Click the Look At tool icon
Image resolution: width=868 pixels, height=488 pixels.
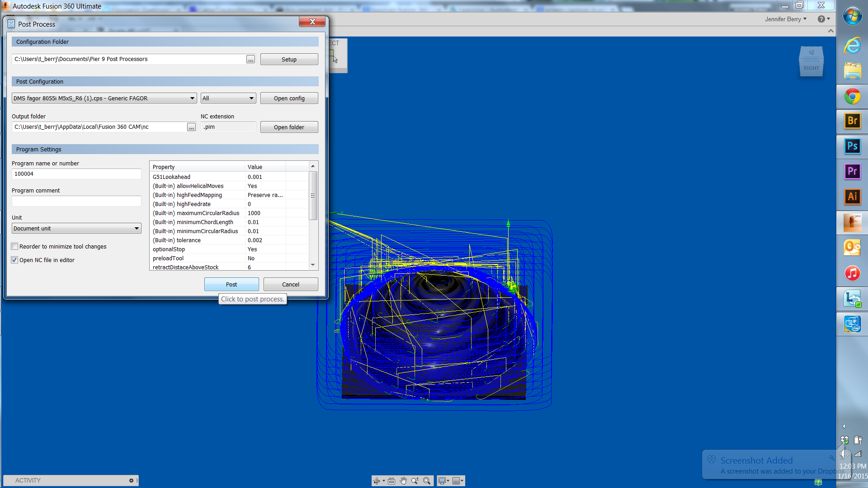[392, 481]
